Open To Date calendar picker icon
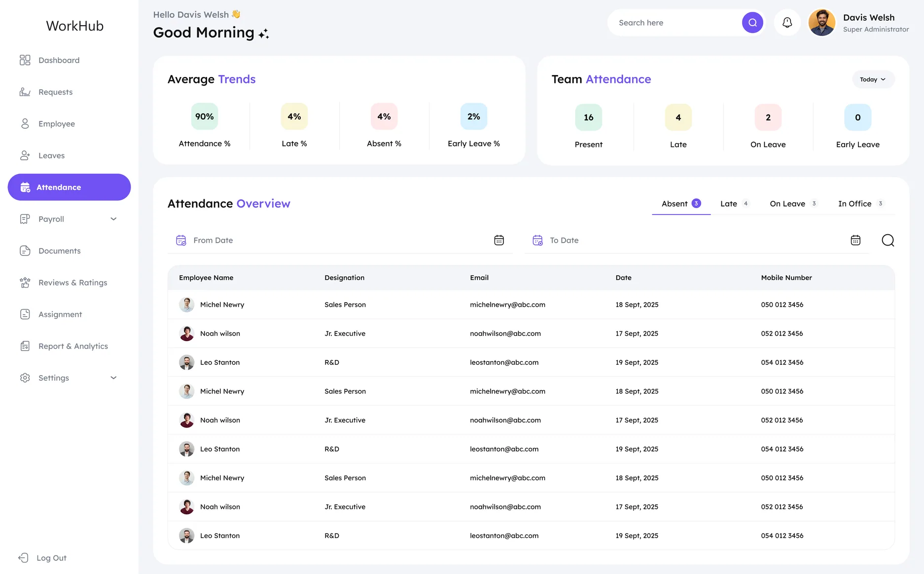 855,240
